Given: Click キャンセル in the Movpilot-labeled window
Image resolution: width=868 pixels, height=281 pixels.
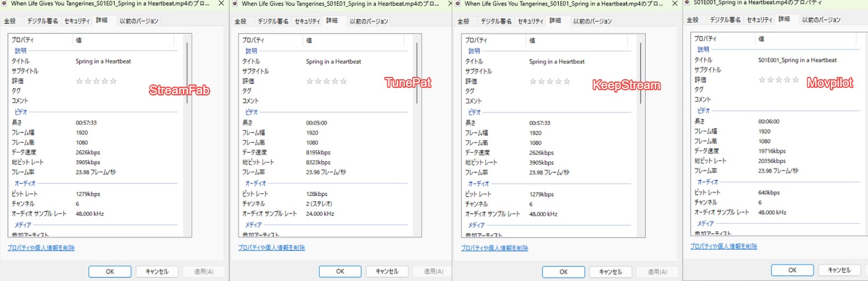Looking at the screenshot, I should point(839,270).
